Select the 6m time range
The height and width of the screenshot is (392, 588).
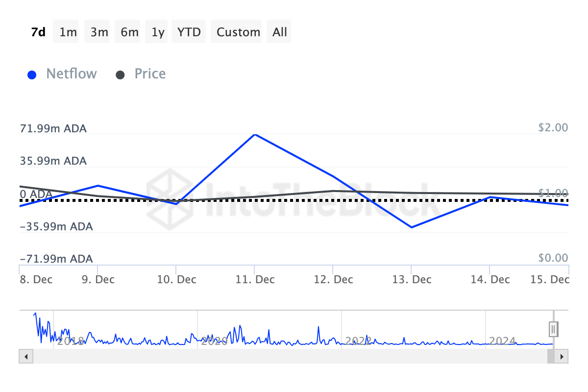click(x=130, y=32)
